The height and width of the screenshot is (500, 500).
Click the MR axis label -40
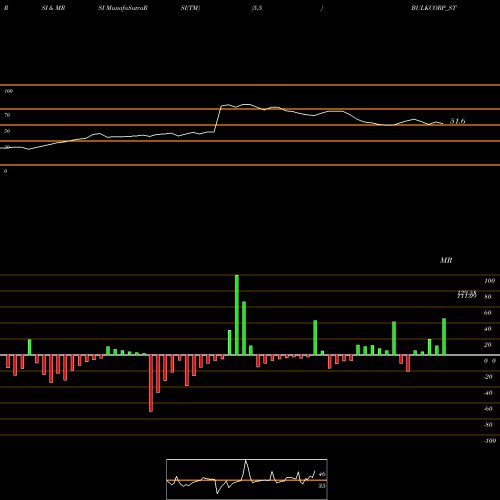pos(488,393)
